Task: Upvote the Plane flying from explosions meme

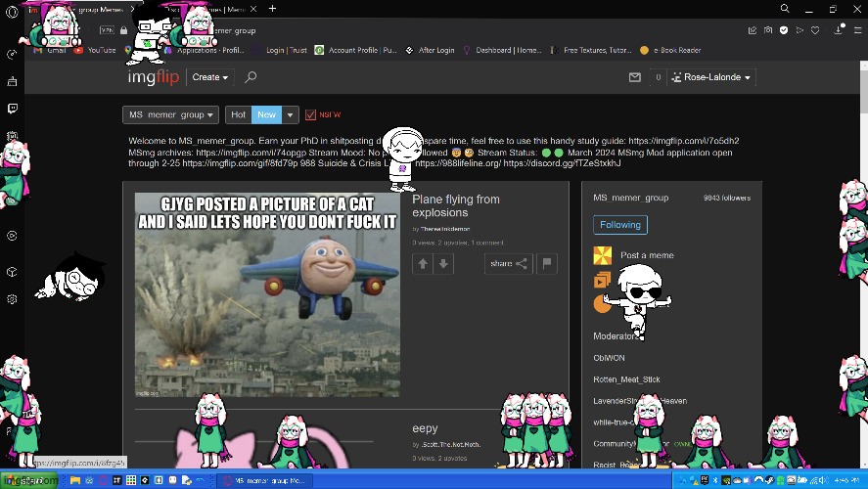Action: pyautogui.click(x=423, y=264)
